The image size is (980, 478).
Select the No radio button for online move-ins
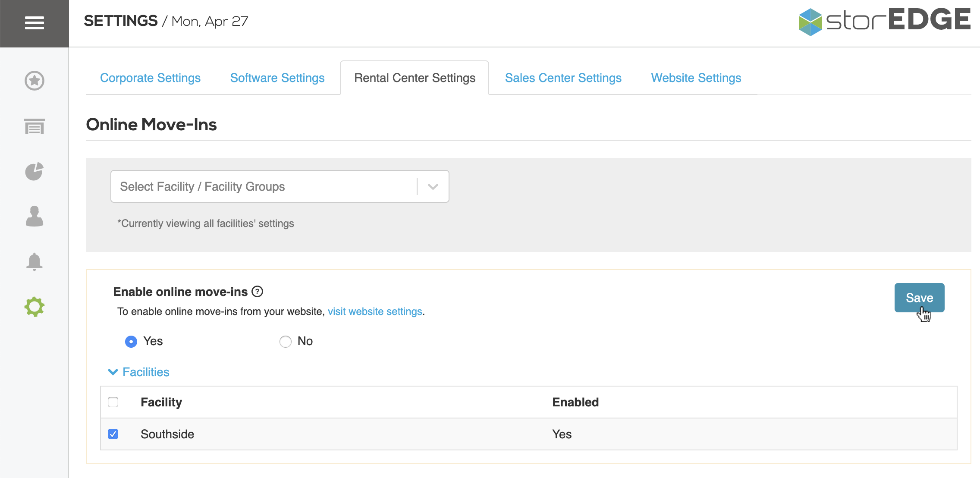(285, 341)
